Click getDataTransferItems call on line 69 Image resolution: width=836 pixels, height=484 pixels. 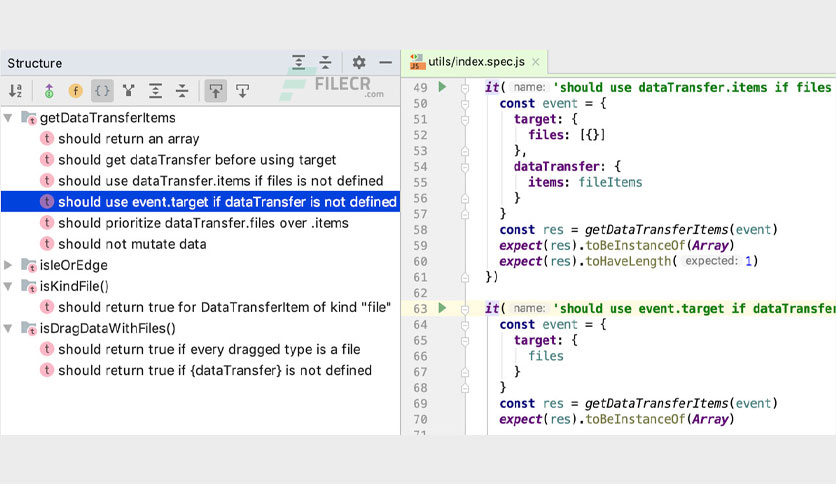tap(658, 404)
